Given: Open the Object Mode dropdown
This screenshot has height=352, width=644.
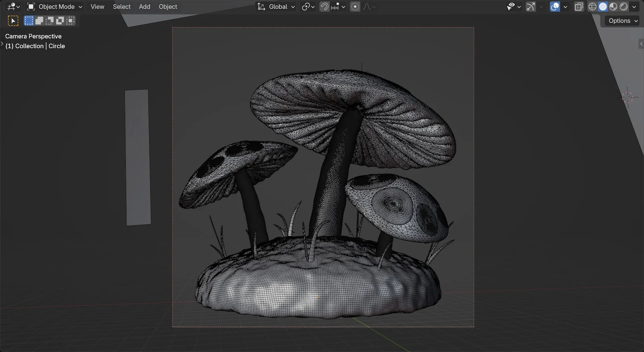Looking at the screenshot, I should click(x=54, y=6).
